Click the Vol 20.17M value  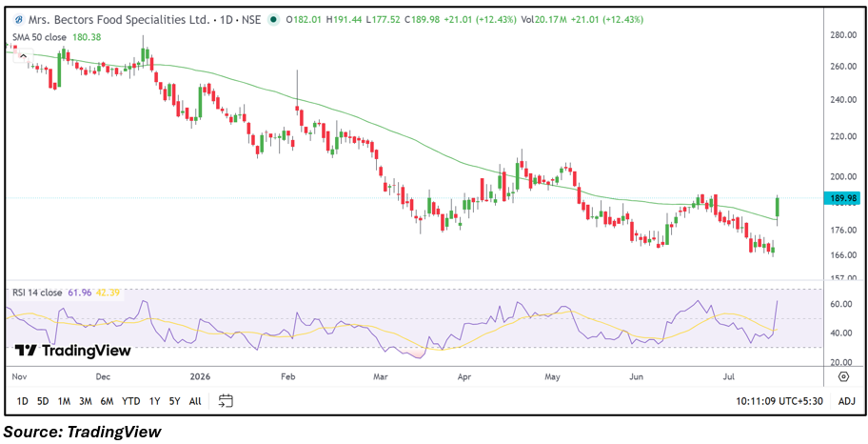(542, 19)
